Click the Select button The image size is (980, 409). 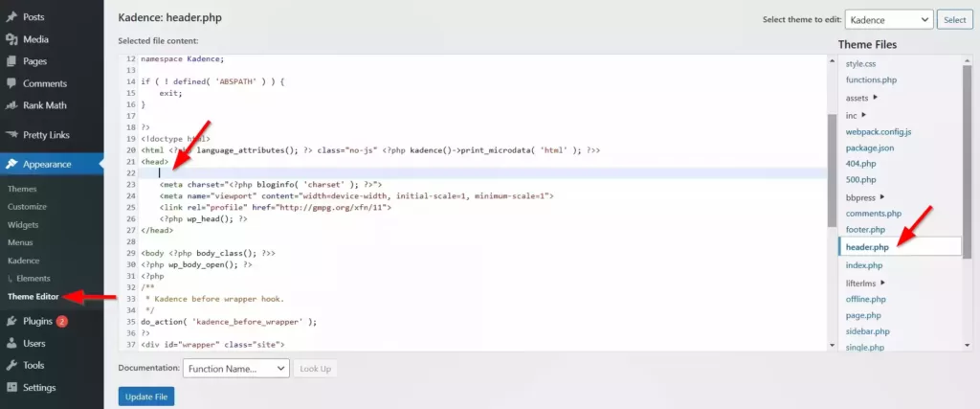tap(954, 19)
